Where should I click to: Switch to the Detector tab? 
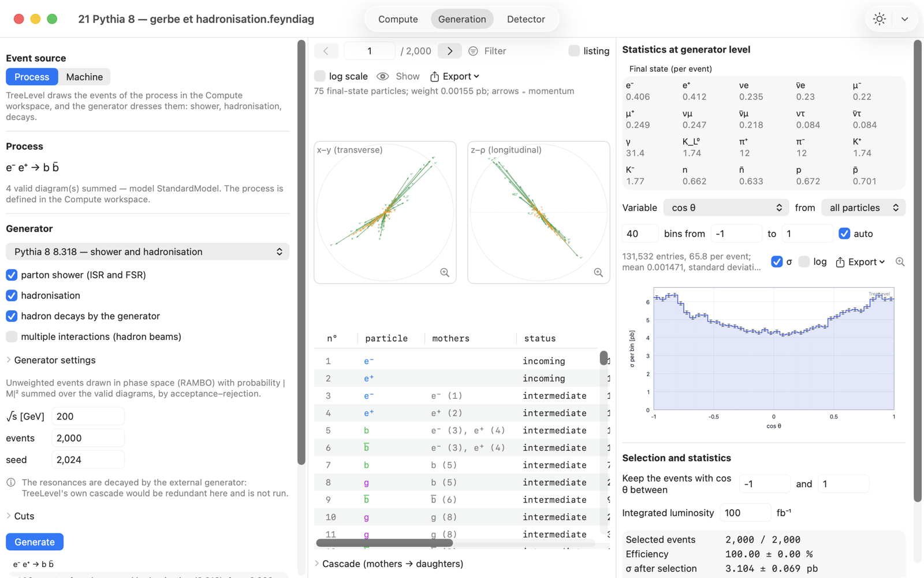pos(526,19)
